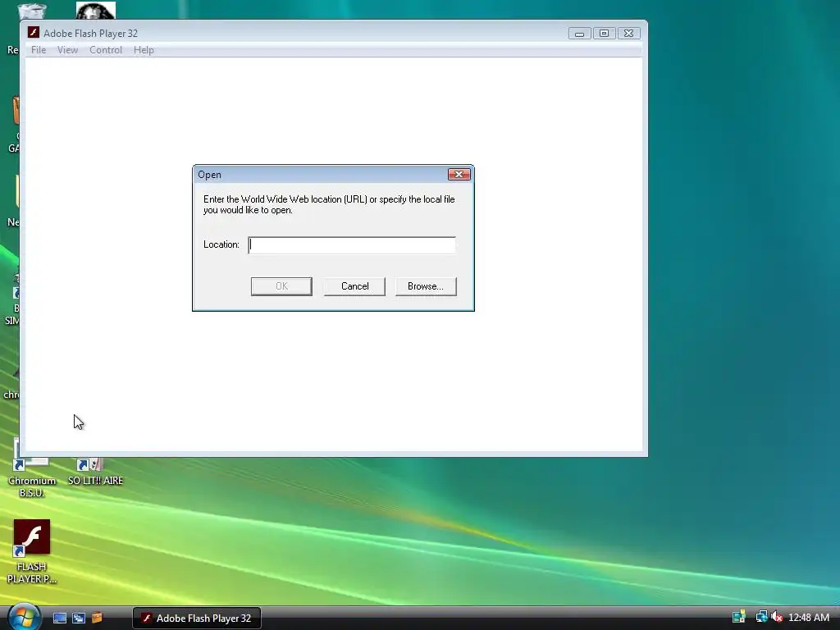Open the Windows Start orb
The width and height of the screenshot is (840, 630).
coord(23,618)
